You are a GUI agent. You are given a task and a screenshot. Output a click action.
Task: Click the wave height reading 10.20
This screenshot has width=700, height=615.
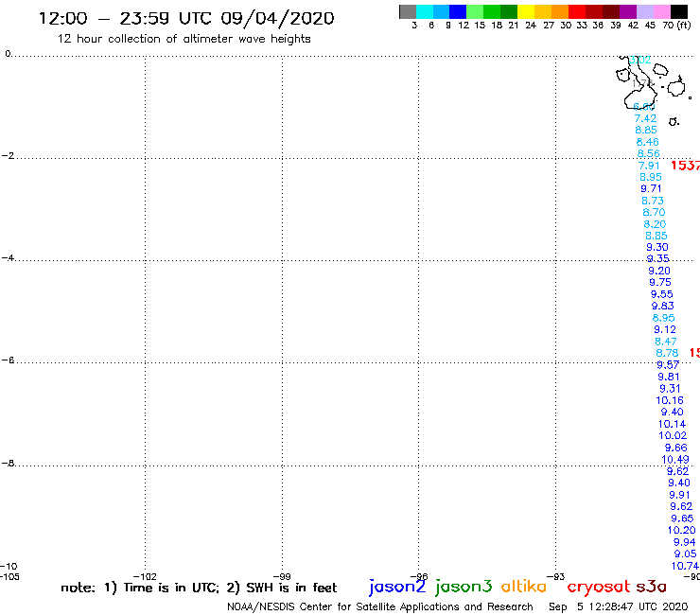[682, 530]
